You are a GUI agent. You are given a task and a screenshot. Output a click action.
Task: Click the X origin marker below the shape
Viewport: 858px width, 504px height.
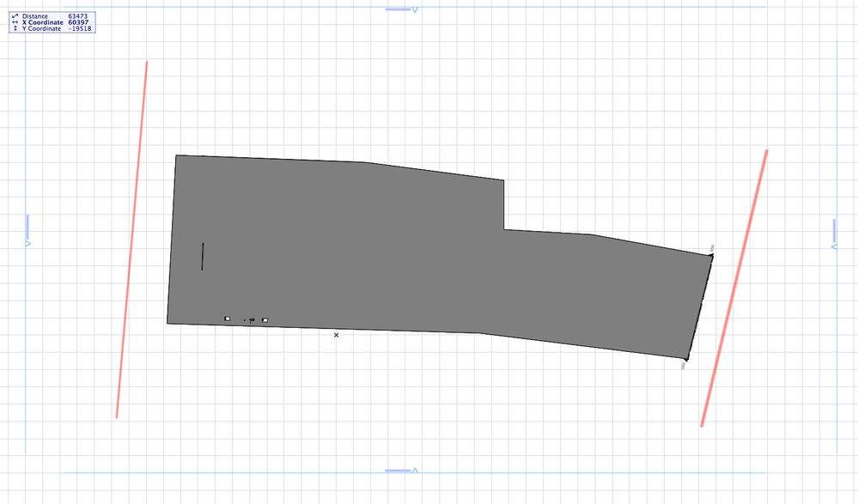coord(336,335)
